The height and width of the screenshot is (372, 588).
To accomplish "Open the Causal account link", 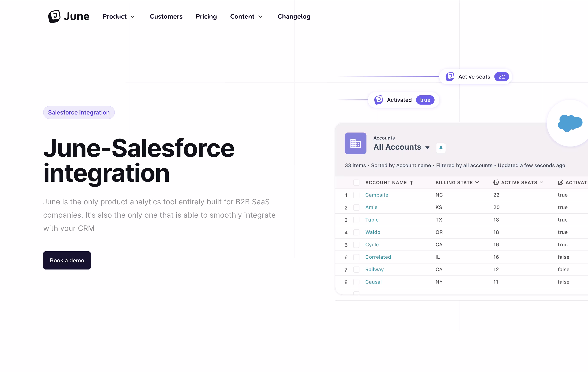I will [x=373, y=282].
